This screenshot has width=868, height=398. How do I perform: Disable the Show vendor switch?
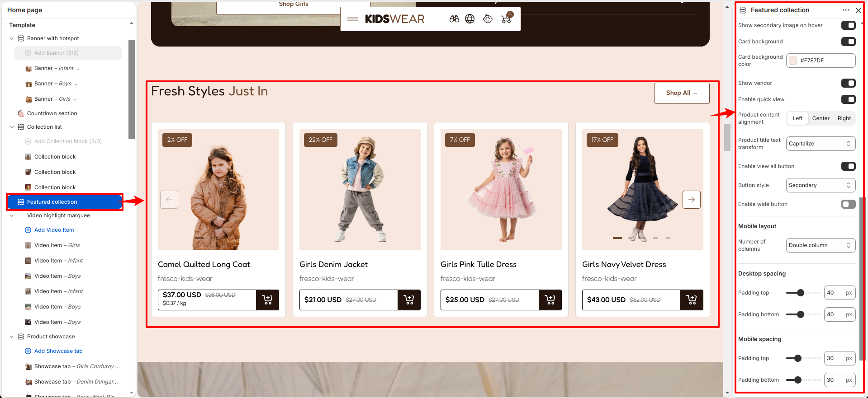(x=849, y=83)
